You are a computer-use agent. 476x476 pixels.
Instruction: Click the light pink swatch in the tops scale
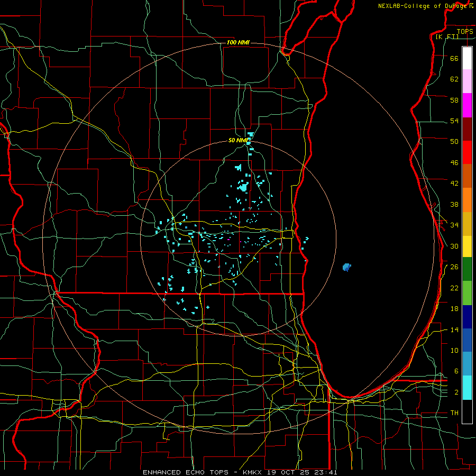[x=467, y=81]
